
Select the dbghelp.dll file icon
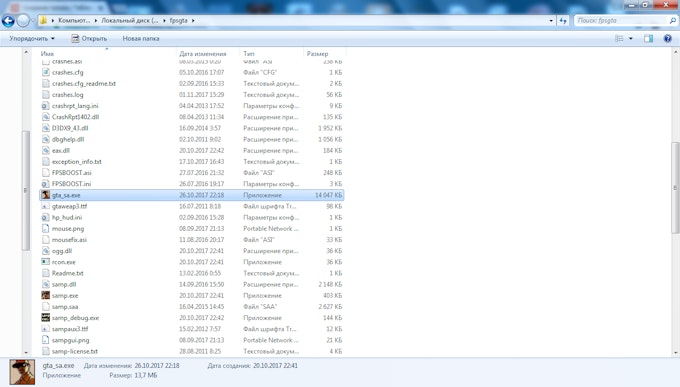coord(46,139)
